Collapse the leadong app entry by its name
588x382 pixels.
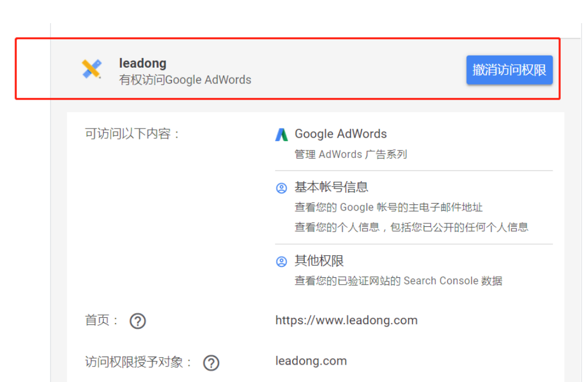(143, 63)
